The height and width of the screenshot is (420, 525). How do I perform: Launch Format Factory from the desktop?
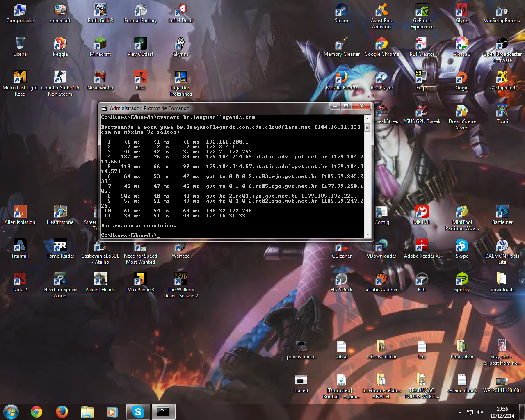click(x=141, y=14)
